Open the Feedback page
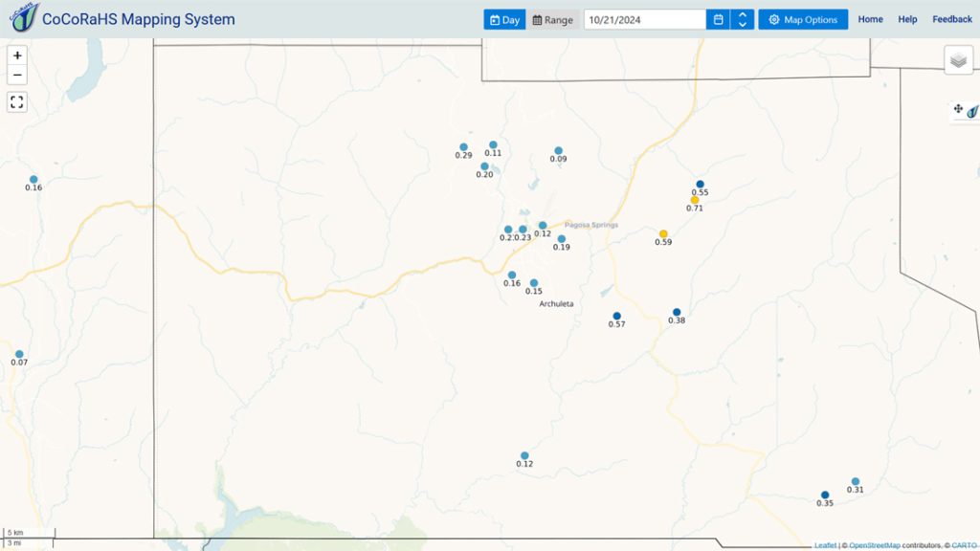Viewport: 980px width, 551px height. click(x=952, y=19)
